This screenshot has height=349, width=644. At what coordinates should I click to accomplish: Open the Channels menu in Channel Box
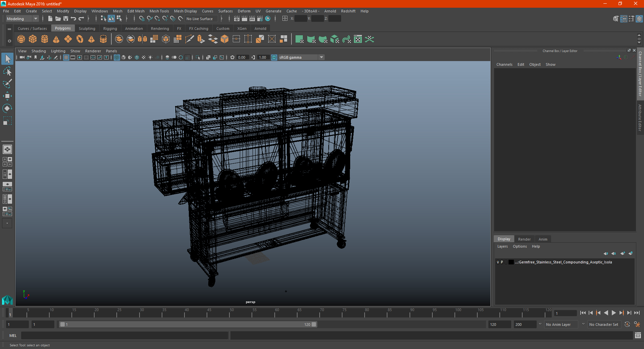click(504, 64)
